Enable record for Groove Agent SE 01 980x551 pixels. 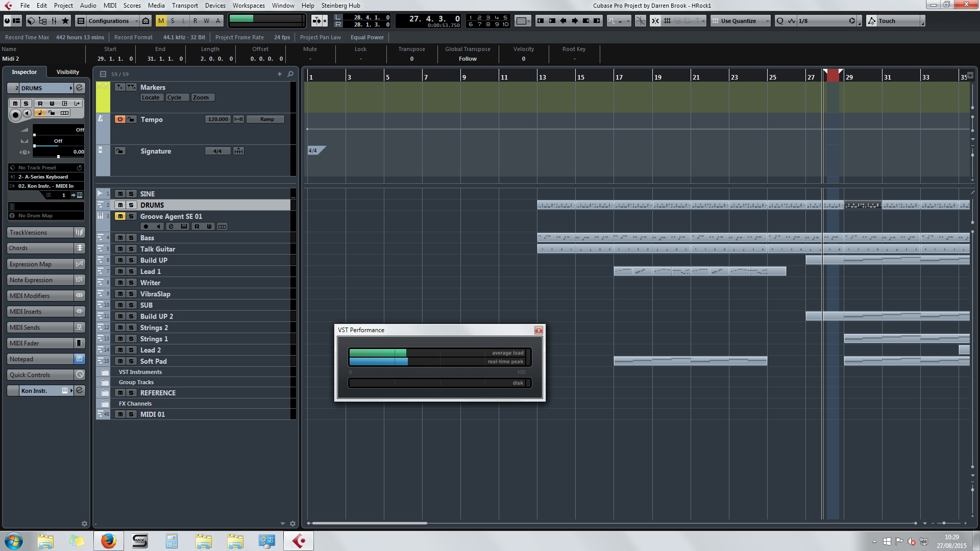(x=146, y=227)
